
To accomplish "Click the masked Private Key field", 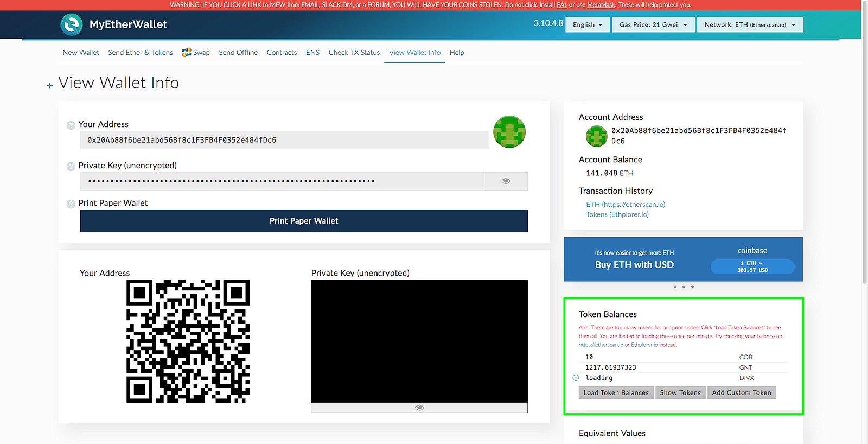I will click(x=282, y=181).
